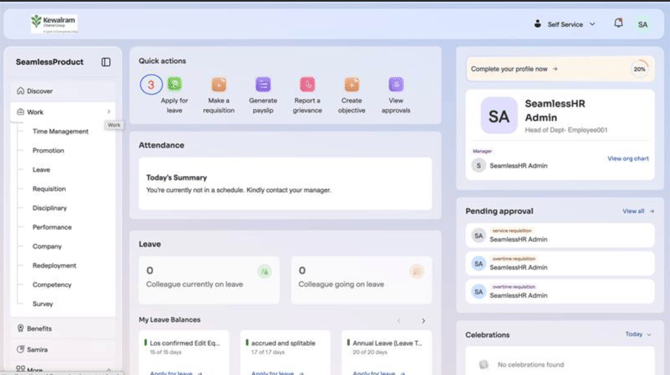Open the second overtime requisition approval

pyautogui.click(x=560, y=292)
